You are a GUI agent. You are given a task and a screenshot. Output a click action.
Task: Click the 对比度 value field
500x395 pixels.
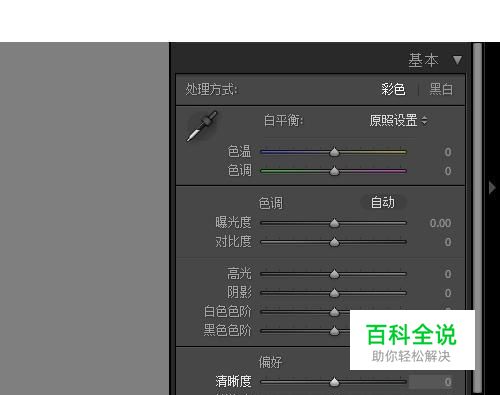coord(448,242)
